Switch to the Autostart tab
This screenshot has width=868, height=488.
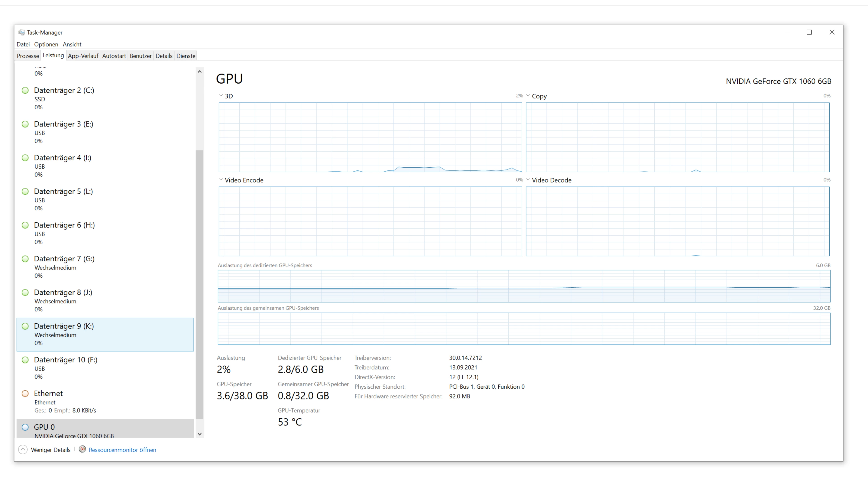click(114, 56)
